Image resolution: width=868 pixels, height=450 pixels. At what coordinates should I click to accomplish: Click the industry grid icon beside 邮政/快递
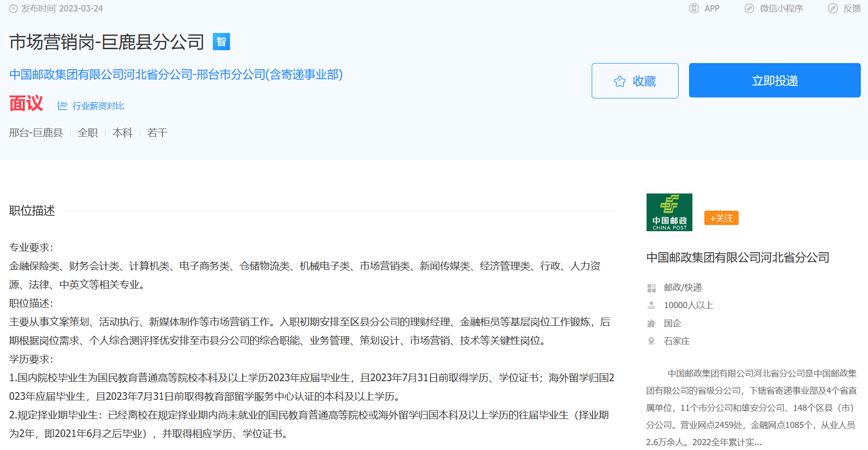coord(651,288)
